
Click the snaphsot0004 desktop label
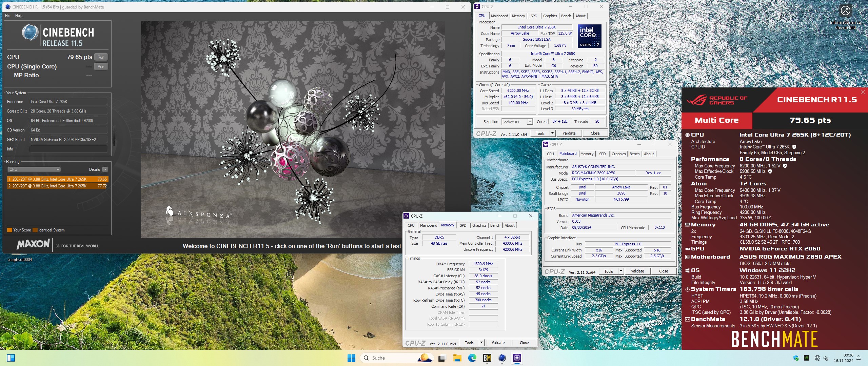[x=20, y=260]
